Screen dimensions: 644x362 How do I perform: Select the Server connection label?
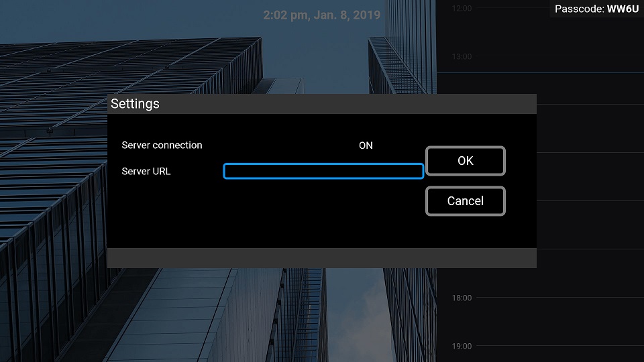click(162, 145)
